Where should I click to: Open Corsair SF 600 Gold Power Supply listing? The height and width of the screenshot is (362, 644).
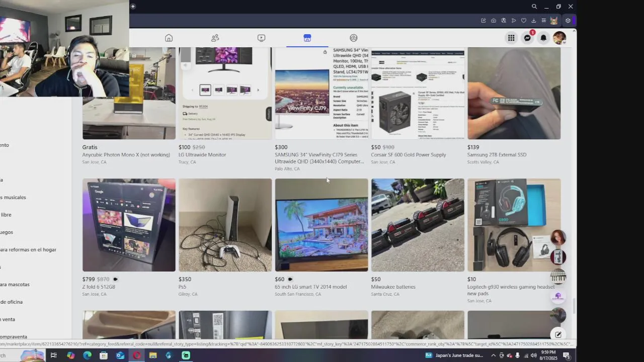pyautogui.click(x=409, y=155)
